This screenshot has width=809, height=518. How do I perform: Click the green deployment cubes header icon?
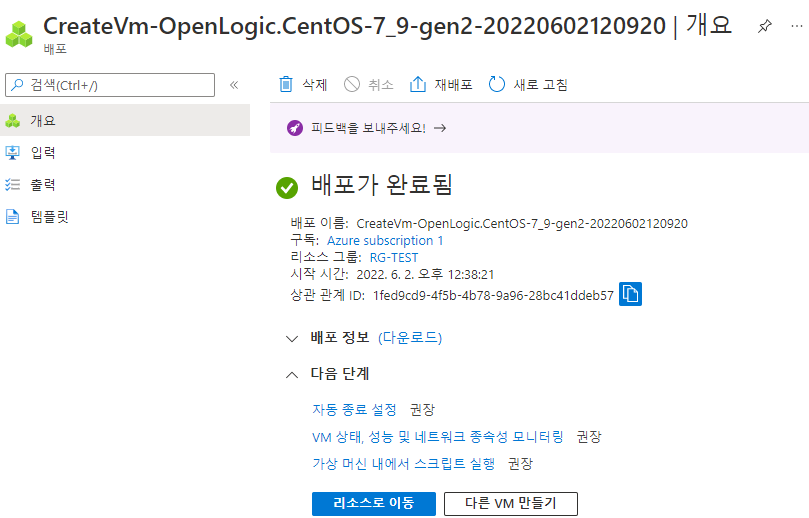tap(19, 35)
